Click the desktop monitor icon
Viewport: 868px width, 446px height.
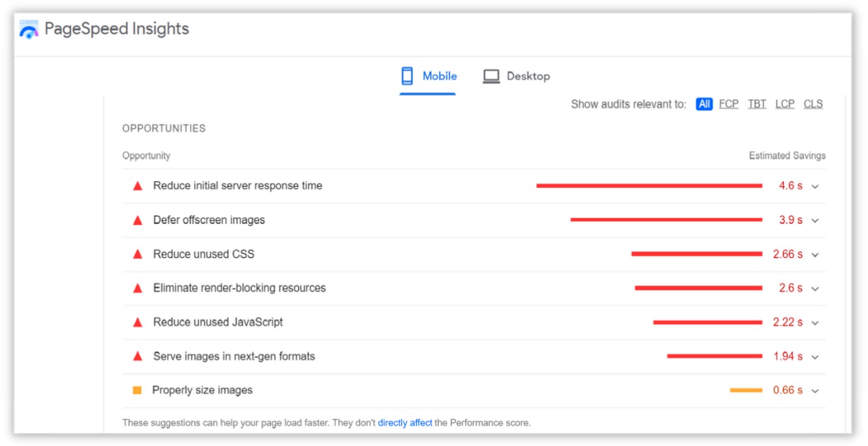click(x=491, y=76)
